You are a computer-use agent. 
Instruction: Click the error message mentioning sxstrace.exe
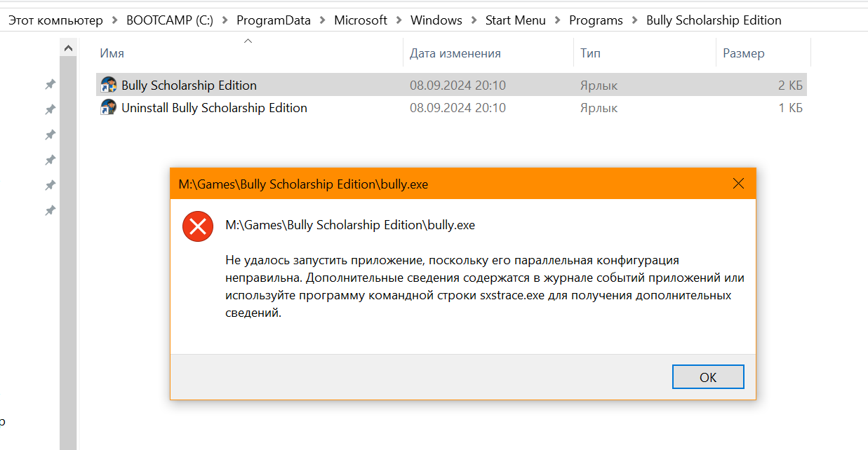(x=485, y=287)
